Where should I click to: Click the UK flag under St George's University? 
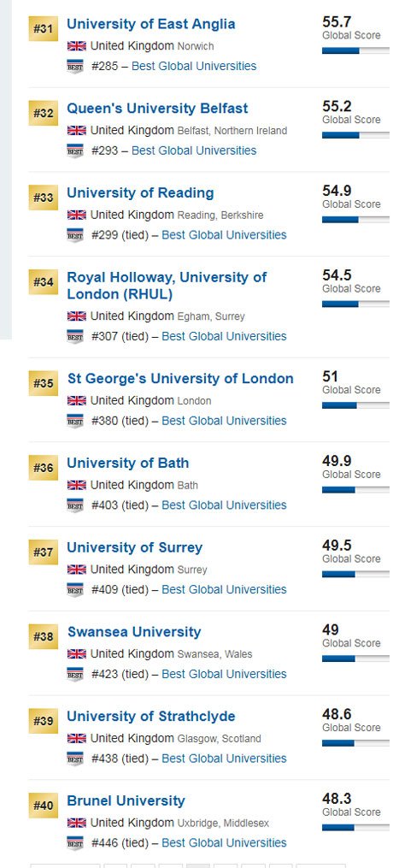76,401
